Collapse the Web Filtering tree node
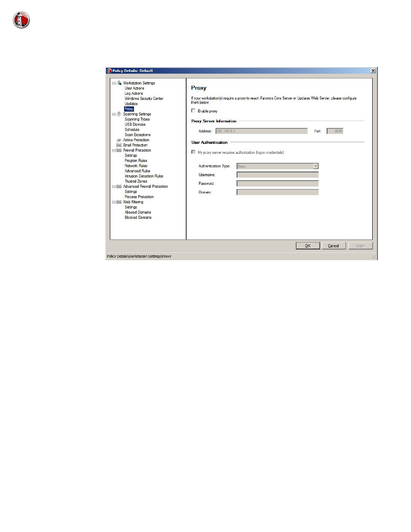 114,202
